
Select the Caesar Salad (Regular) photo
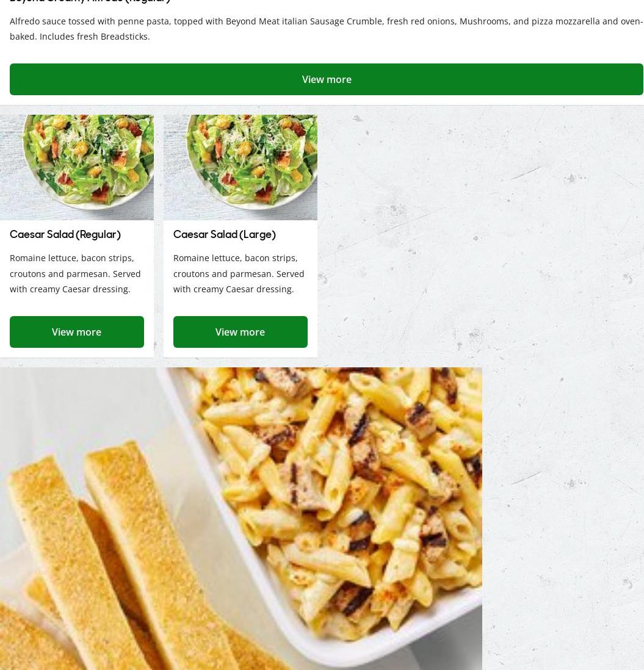click(x=77, y=167)
